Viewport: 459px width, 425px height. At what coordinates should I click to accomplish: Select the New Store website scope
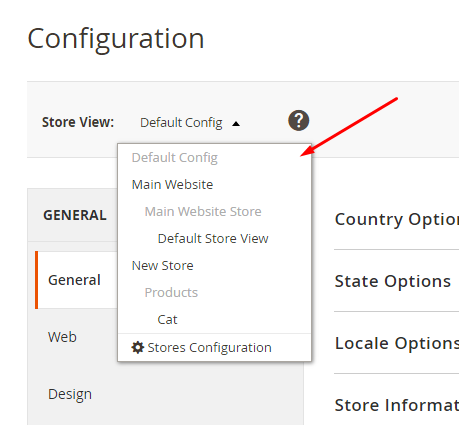point(163,265)
